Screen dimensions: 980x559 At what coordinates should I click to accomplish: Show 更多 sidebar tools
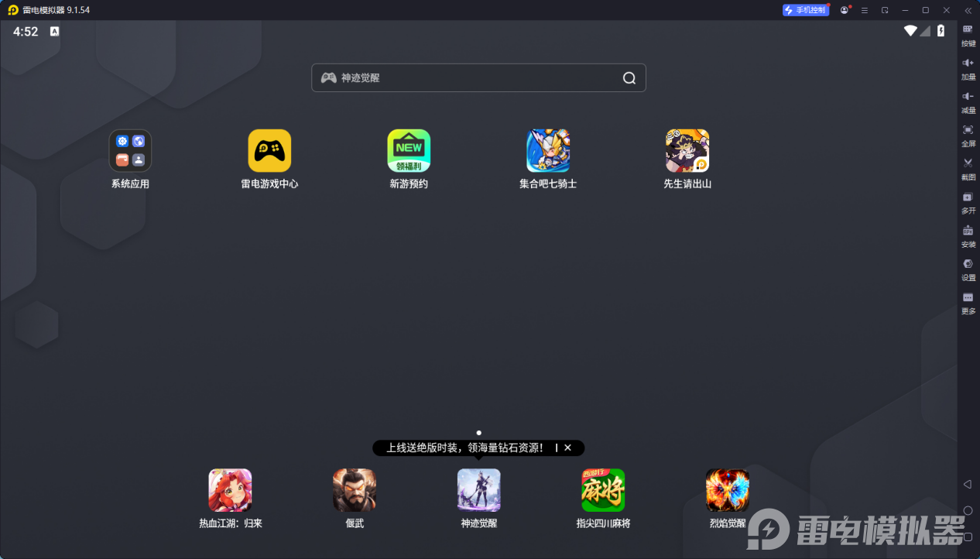pos(968,303)
